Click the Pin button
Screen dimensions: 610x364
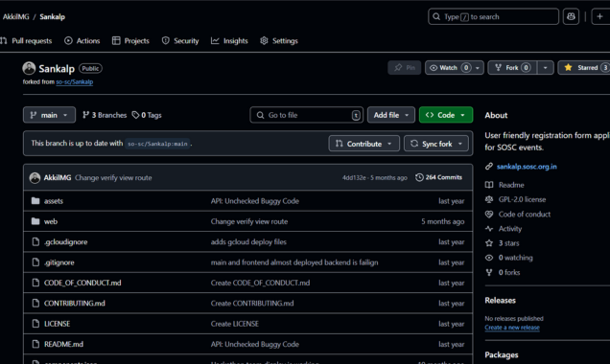pos(404,68)
